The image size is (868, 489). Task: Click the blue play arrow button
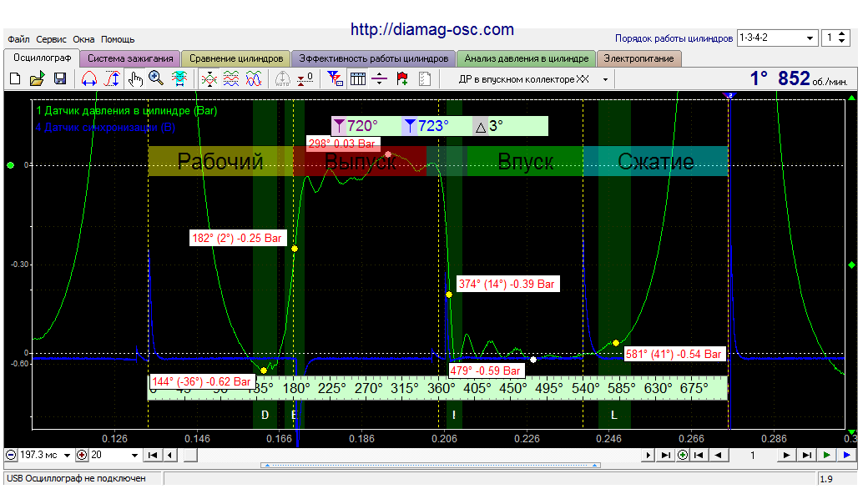click(x=846, y=455)
